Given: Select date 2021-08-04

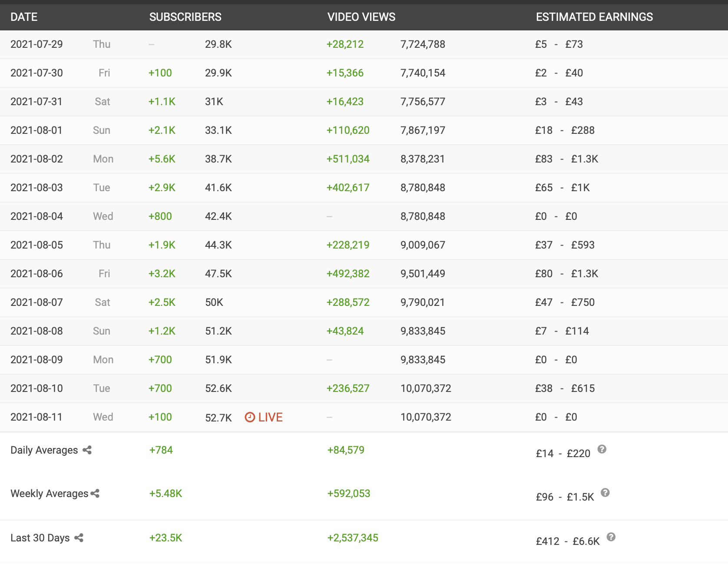Looking at the screenshot, I should point(36,216).
